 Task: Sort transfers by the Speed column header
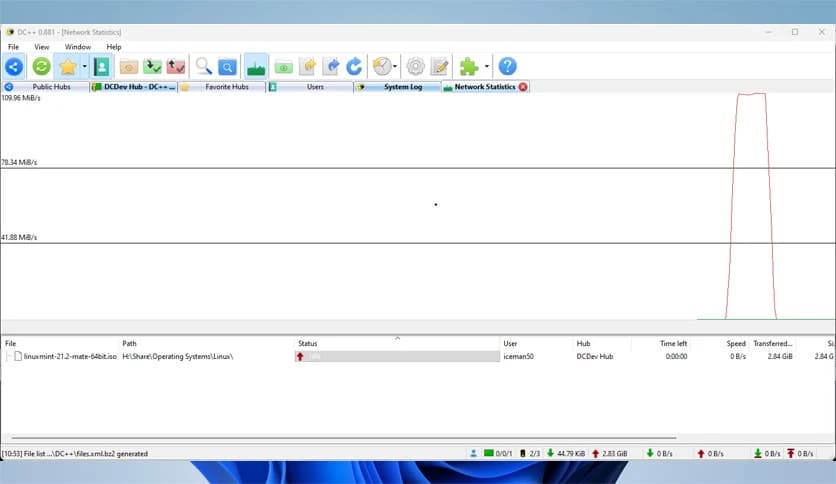tap(719, 344)
